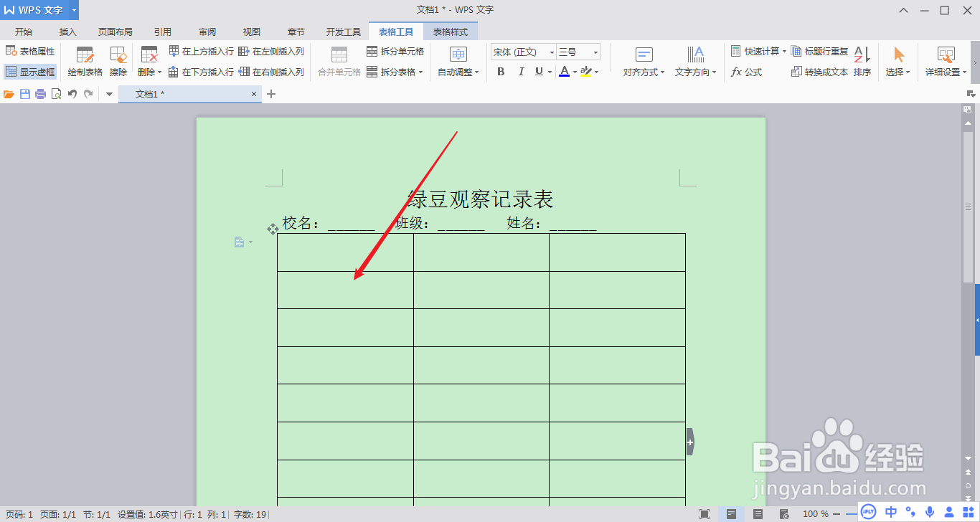Select the Draw Table tool (绘制表格)
Viewport: 980px width, 522px height.
click(85, 62)
